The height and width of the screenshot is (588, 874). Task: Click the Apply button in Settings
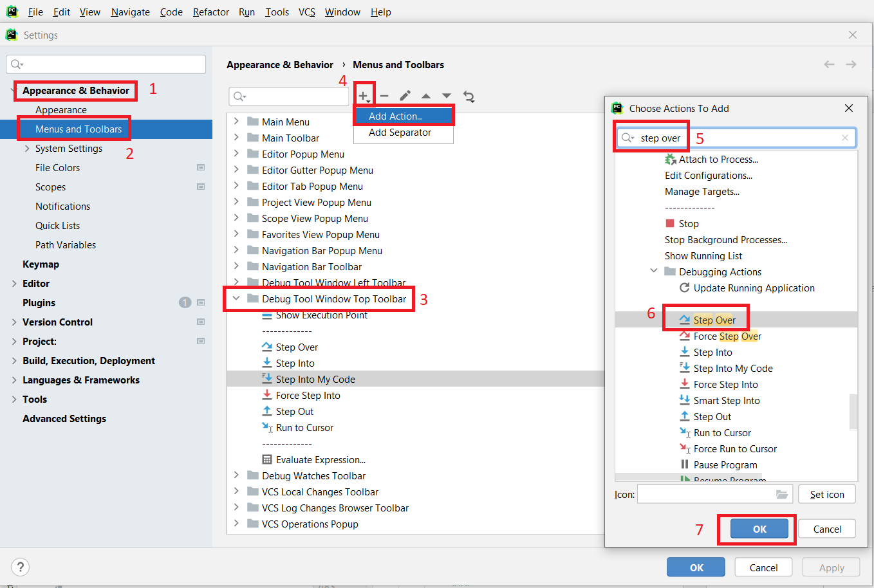[x=832, y=567]
